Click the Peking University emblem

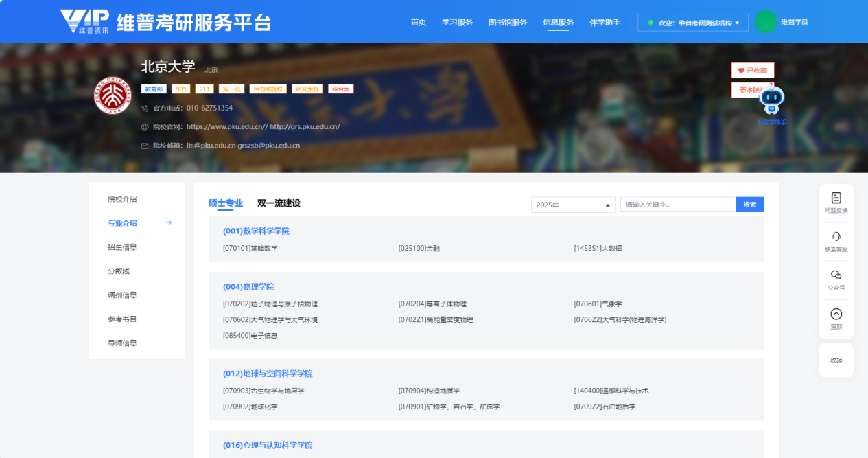click(x=114, y=95)
